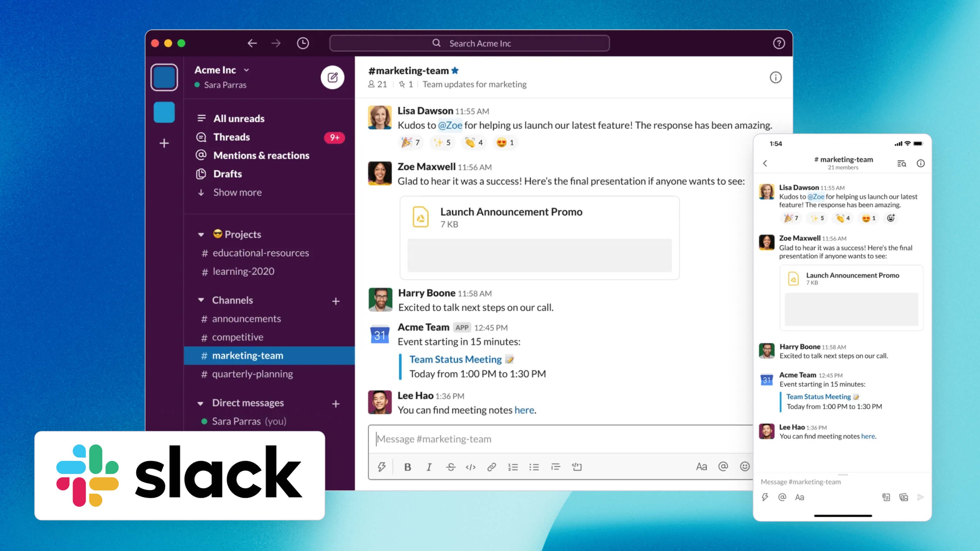Open the lightning shortcuts icon in desktop composer
The height and width of the screenshot is (551, 980).
click(382, 467)
